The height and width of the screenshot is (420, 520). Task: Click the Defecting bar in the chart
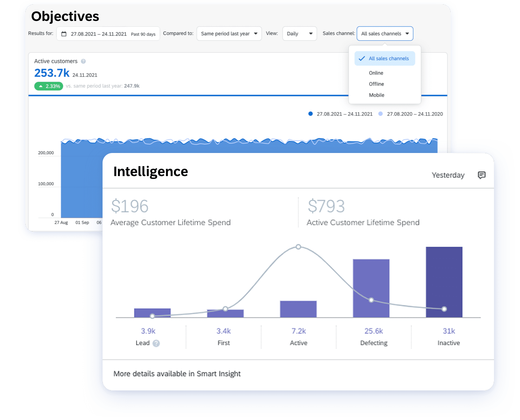(371, 288)
